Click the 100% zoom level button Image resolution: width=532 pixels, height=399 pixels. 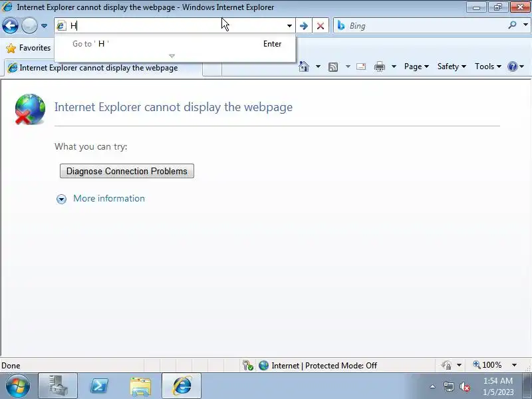coord(487,365)
